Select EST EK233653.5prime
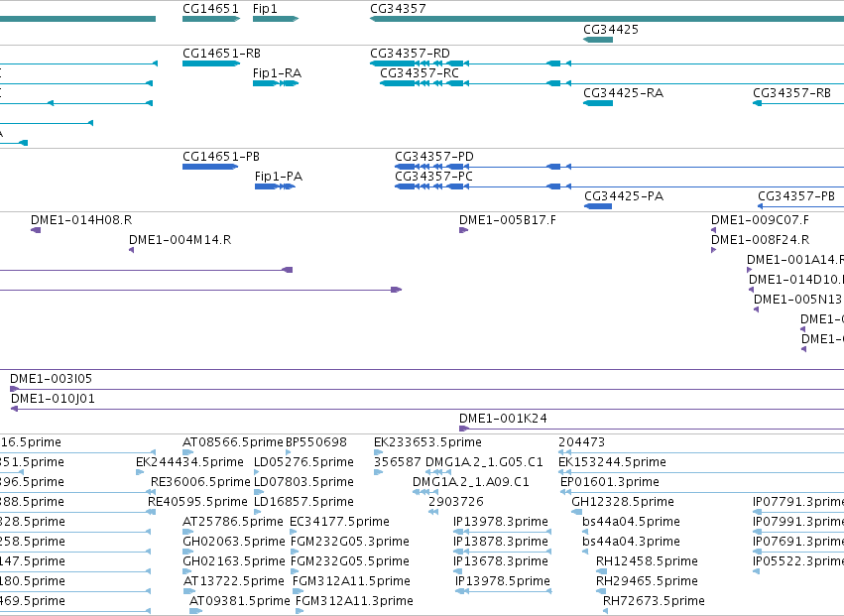 pos(427,442)
